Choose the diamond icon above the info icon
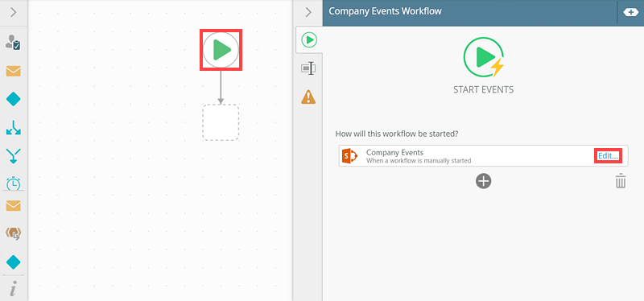The height and width of the screenshot is (301, 644). pyautogui.click(x=13, y=262)
